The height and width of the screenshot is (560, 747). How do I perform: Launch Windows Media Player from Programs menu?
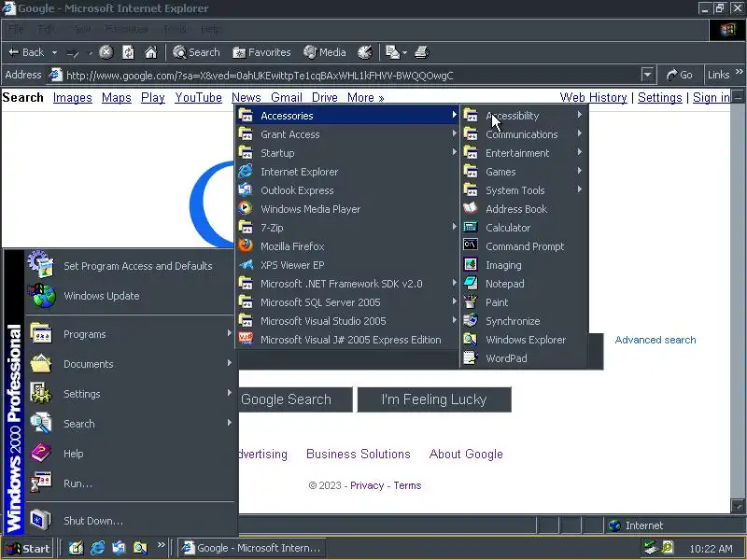347,209
